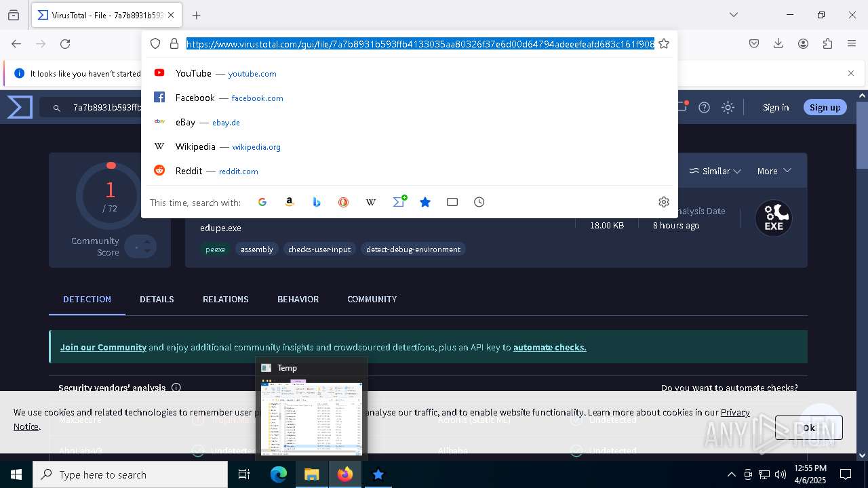Show hidden system tray icons

point(731,474)
